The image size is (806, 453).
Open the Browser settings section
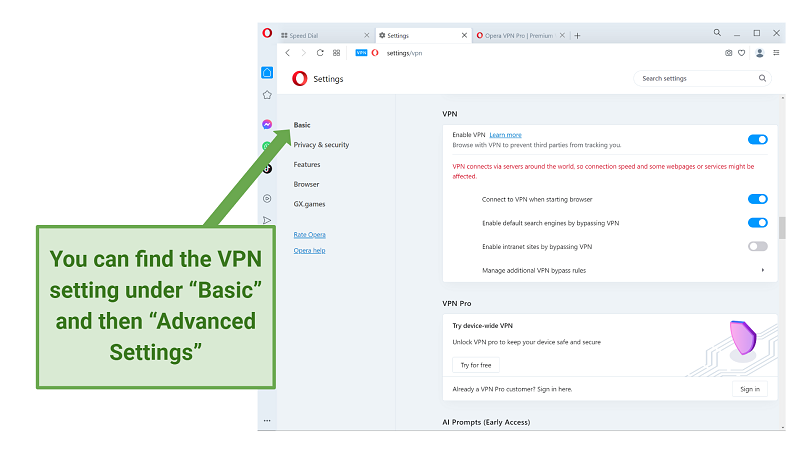[306, 184]
